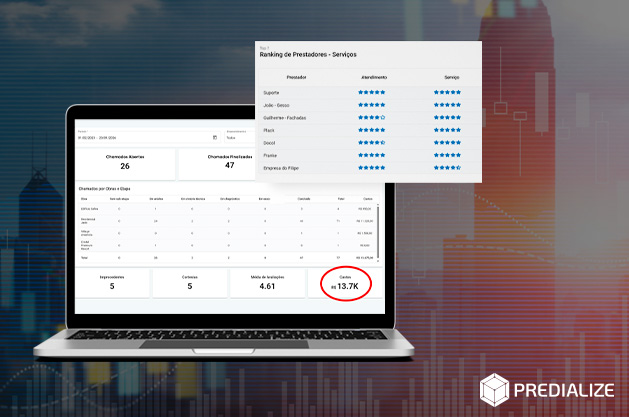
Task: Click the Total row in Chamados table
Action: (227, 258)
